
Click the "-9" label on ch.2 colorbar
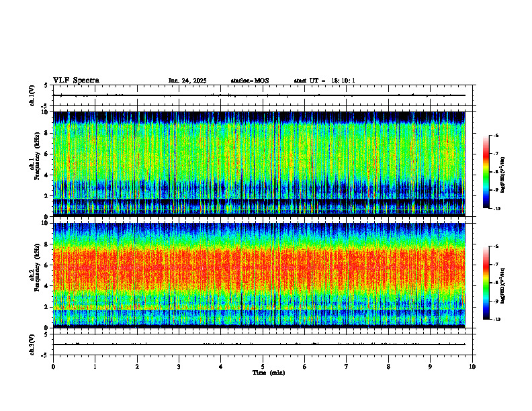495,301
